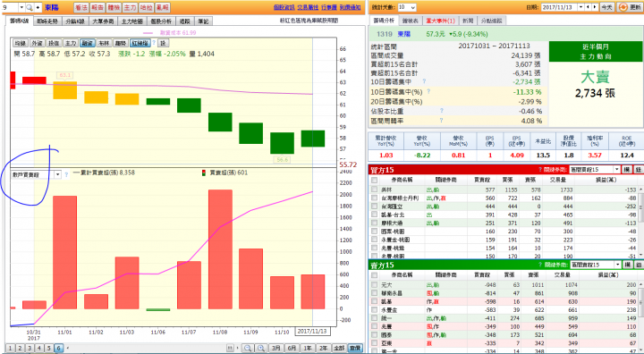Click the zoom in magnifier icon
Screen dimensions: 644x354
[x=261, y=349]
